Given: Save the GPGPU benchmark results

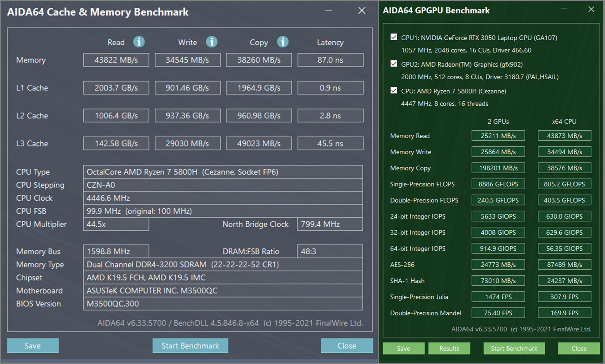Looking at the screenshot, I should 403,348.
